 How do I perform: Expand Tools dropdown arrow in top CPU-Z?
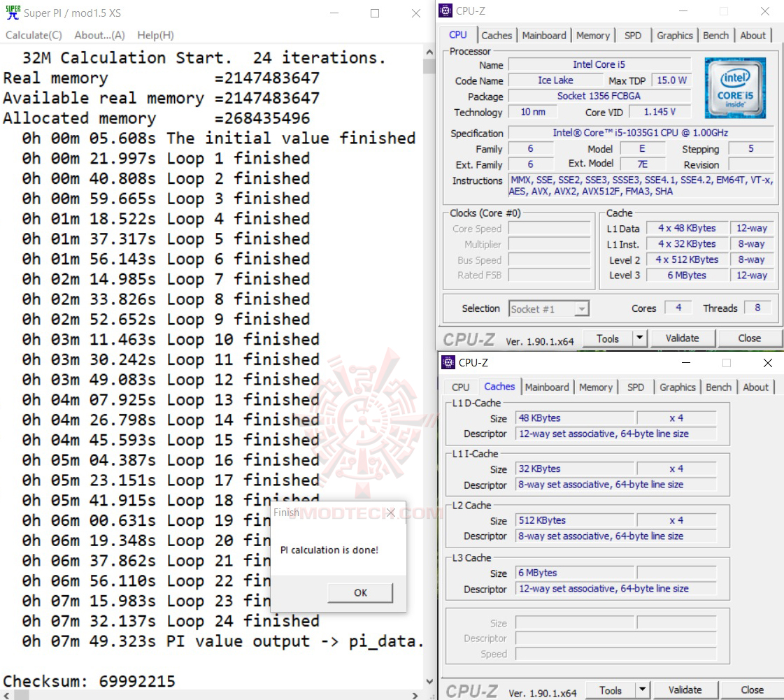click(640, 338)
